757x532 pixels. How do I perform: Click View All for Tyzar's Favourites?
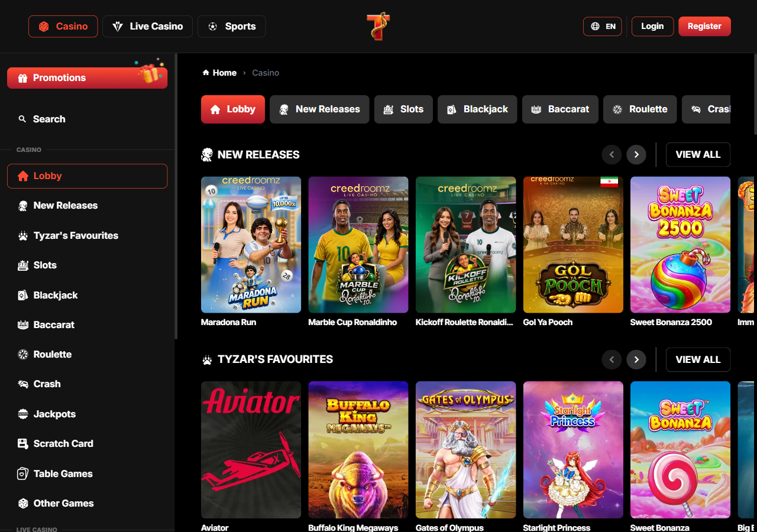(698, 359)
